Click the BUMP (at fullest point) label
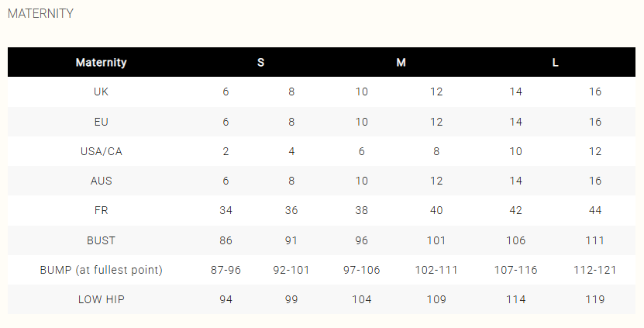 [x=102, y=270]
